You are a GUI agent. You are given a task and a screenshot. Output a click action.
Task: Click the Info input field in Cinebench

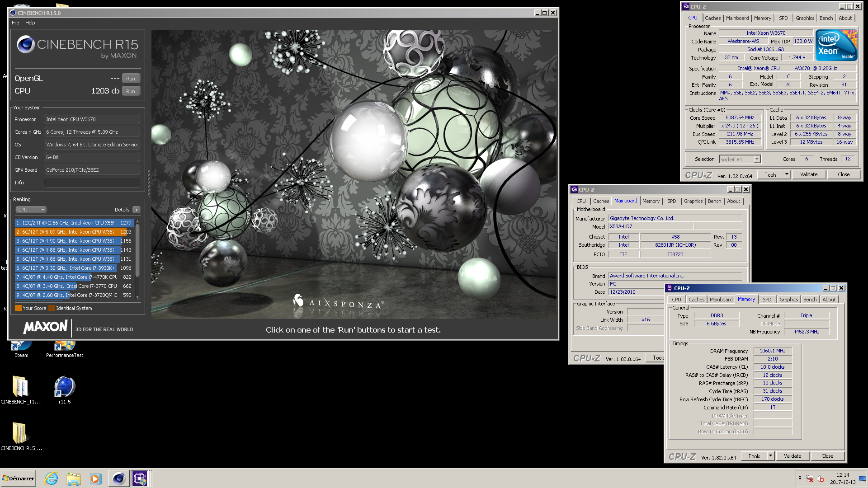[92, 183]
